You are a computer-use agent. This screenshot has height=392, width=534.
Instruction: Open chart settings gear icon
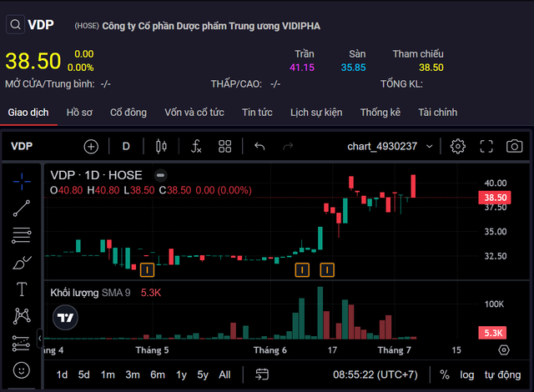tap(457, 146)
